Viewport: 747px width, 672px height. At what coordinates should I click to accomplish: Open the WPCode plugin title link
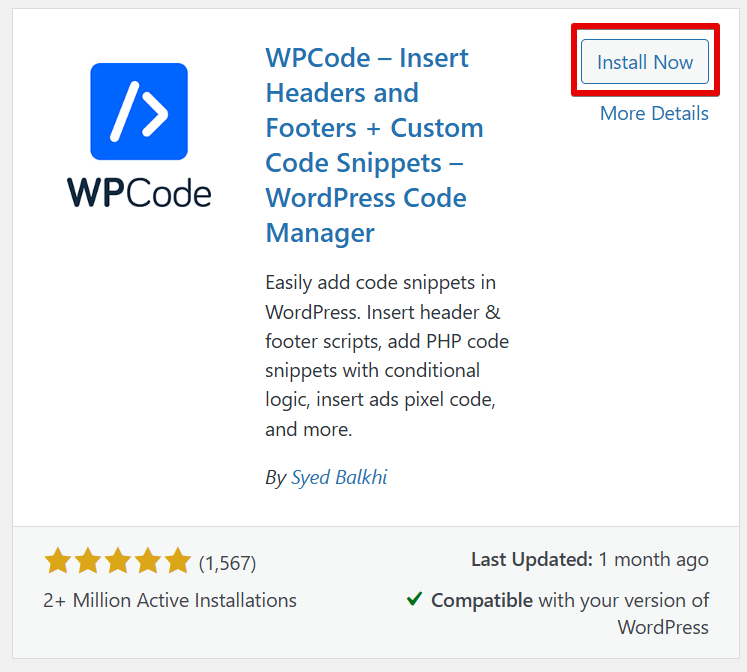point(374,145)
